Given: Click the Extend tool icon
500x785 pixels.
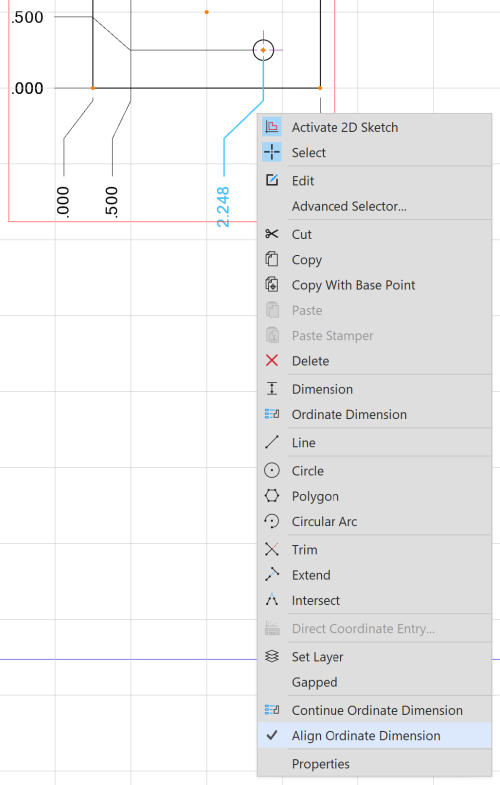Looking at the screenshot, I should [272, 575].
